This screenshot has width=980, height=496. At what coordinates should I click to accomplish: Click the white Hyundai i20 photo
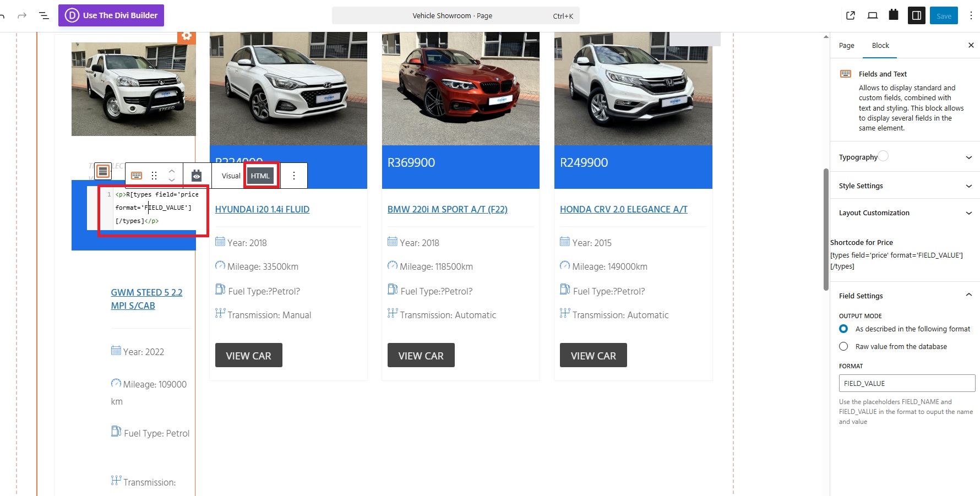point(288,89)
